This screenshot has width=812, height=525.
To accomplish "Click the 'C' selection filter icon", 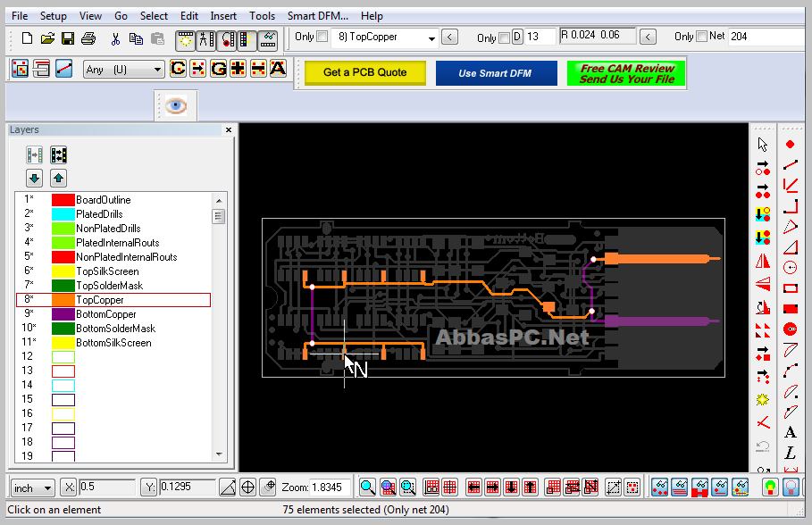I will pyautogui.click(x=178, y=69).
